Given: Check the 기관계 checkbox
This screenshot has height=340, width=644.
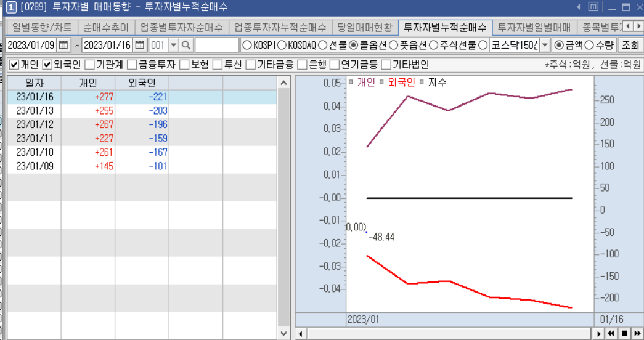Looking at the screenshot, I should point(89,65).
